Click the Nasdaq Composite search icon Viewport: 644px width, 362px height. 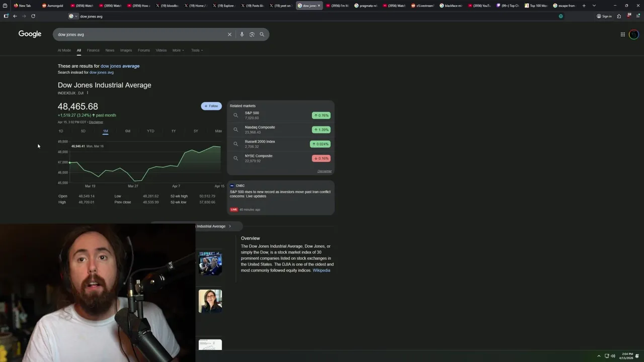pos(235,130)
